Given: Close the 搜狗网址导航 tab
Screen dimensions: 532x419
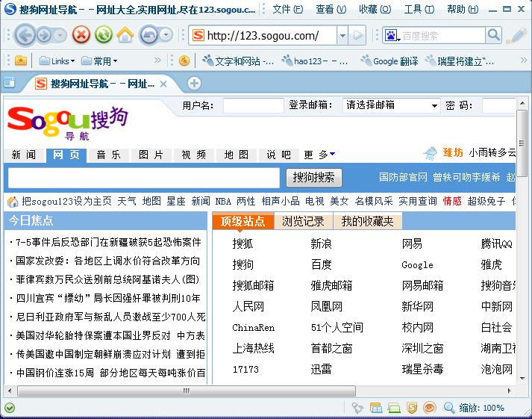Looking at the screenshot, I should coord(163,84).
